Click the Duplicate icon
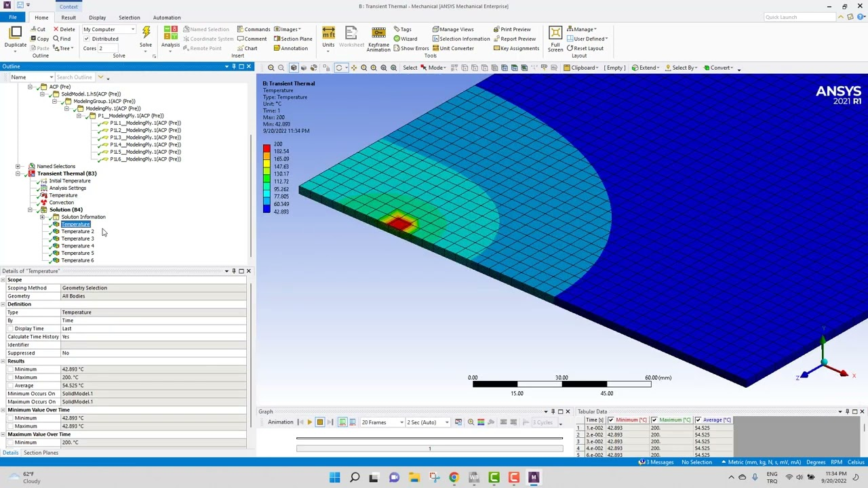Image resolution: width=868 pixels, height=488 pixels. [x=16, y=33]
